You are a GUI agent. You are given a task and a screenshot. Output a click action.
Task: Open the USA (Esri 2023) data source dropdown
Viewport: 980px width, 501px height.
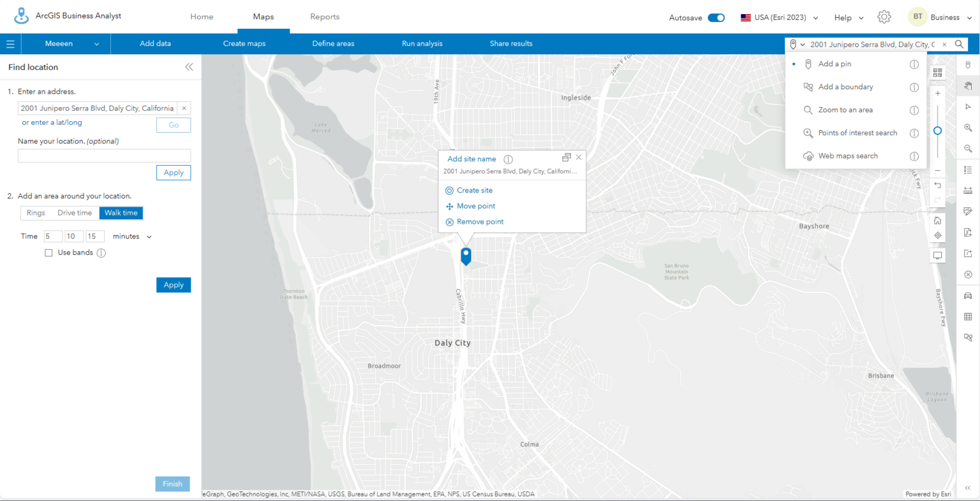[x=779, y=18]
